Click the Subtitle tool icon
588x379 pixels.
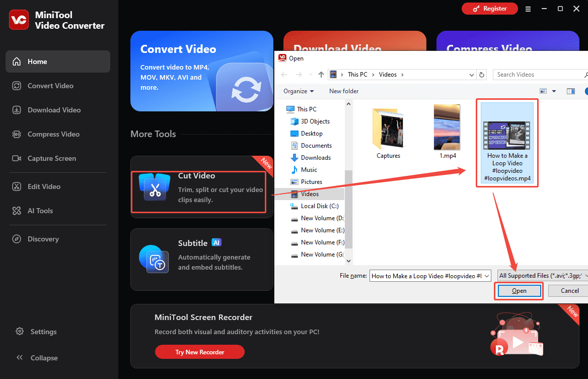[154, 259]
